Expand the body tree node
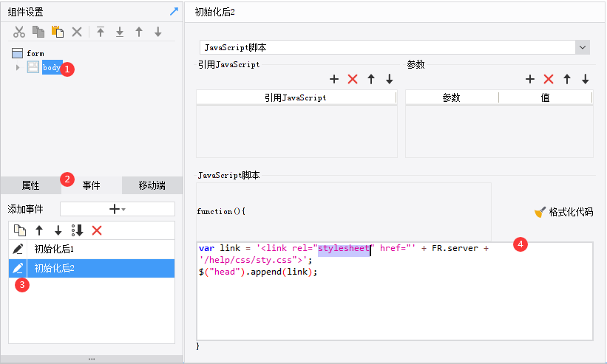The height and width of the screenshot is (364, 607). tap(18, 68)
